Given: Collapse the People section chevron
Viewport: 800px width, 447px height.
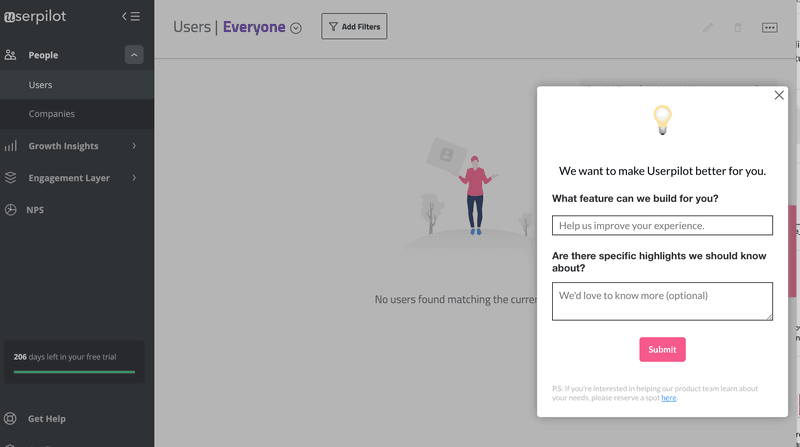Looking at the screenshot, I should (x=134, y=55).
